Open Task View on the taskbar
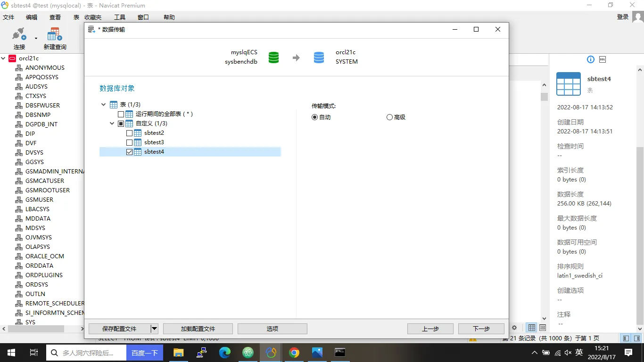 [34, 353]
